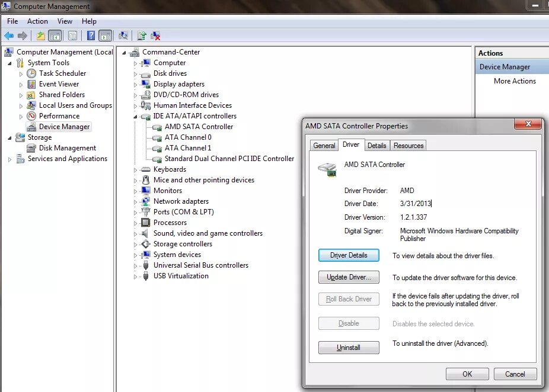Select Standard Dual Channel PCI IDE Controller
549x392 pixels.
tap(229, 159)
